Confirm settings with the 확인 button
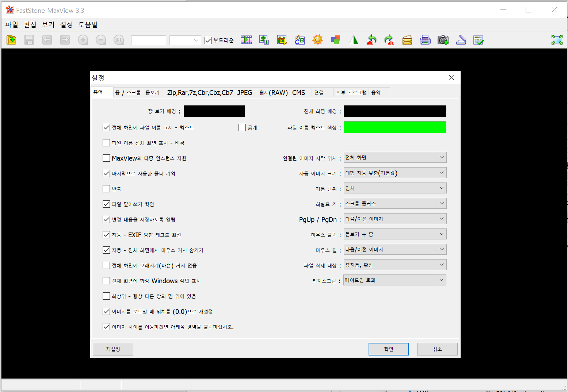 (389, 349)
